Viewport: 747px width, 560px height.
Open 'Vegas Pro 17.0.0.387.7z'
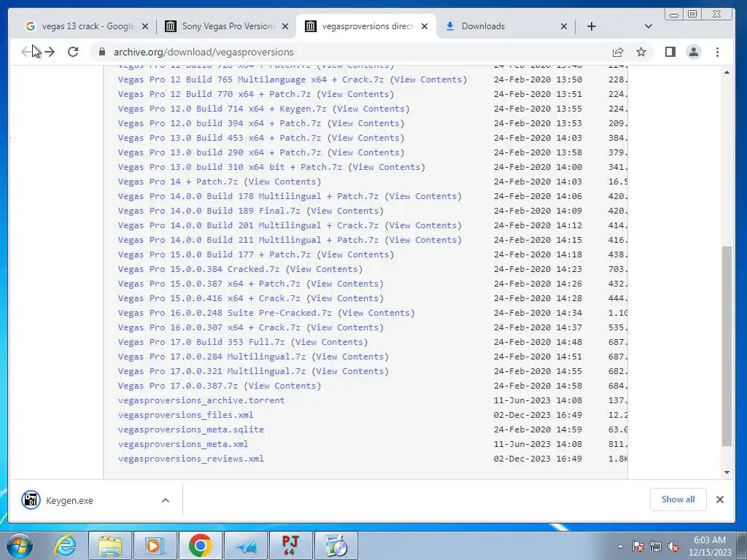(178, 386)
